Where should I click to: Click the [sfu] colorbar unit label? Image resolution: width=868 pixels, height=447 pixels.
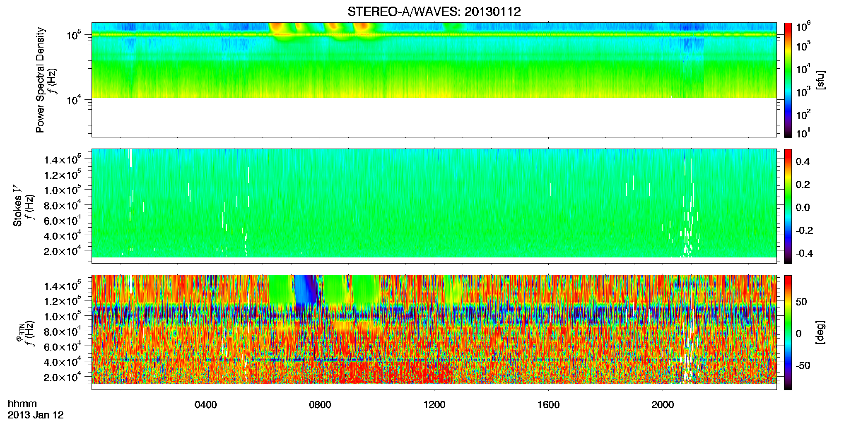[x=820, y=80]
